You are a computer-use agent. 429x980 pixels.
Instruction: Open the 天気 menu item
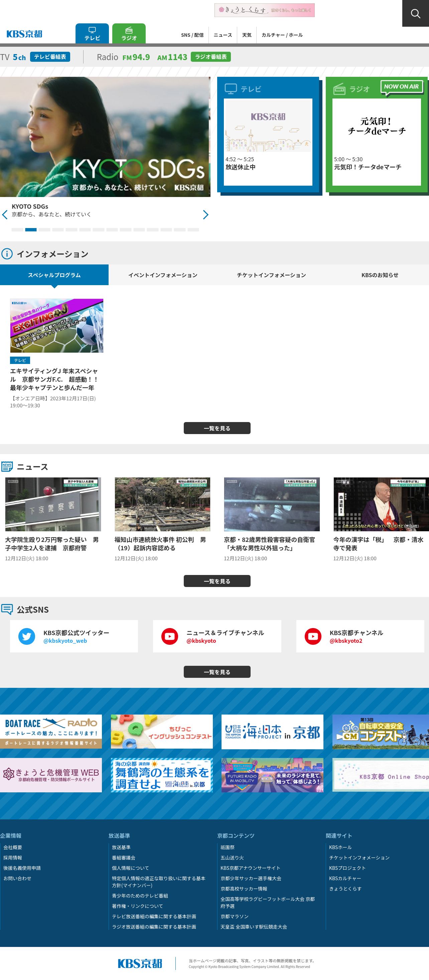tap(247, 35)
